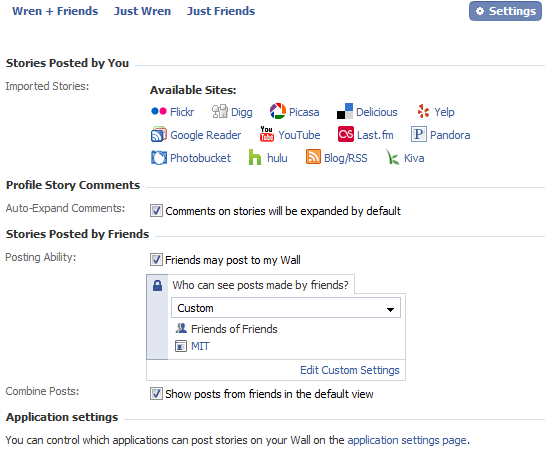Screen dimensions: 545x456
Task: Pick the Delicious site icon
Action: 345,111
